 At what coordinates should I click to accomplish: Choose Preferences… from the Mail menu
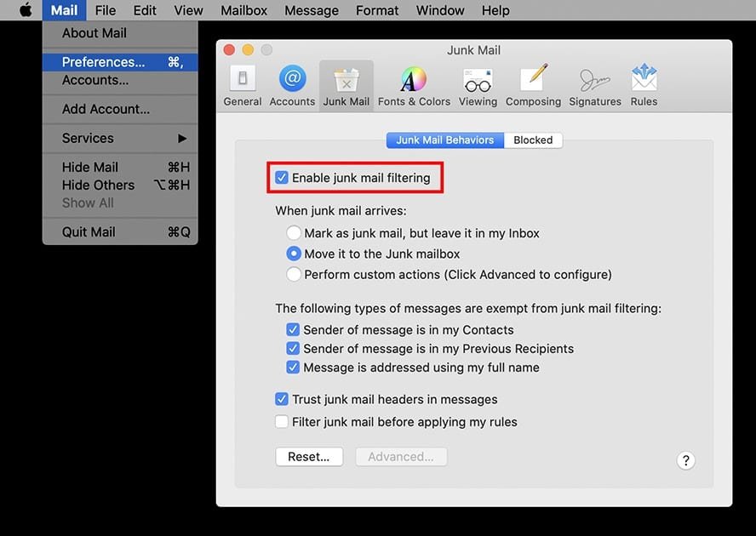(120, 62)
